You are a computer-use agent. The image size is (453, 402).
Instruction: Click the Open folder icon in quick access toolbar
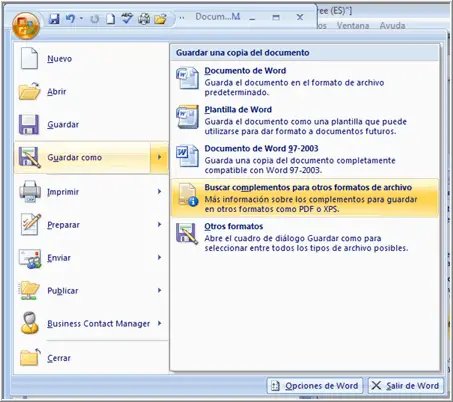[x=160, y=19]
